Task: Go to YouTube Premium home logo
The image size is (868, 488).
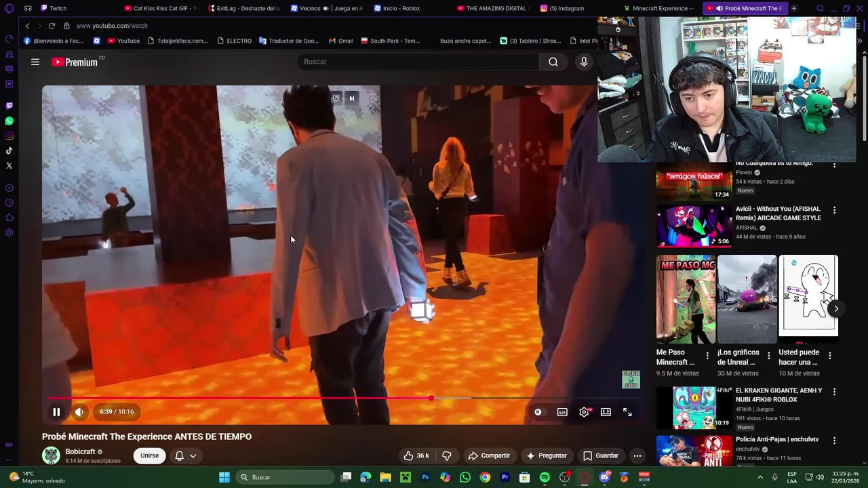Action: click(x=75, y=62)
